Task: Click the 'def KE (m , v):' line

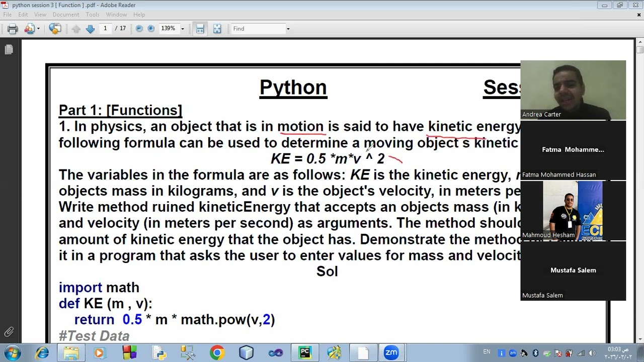Action: tap(105, 303)
